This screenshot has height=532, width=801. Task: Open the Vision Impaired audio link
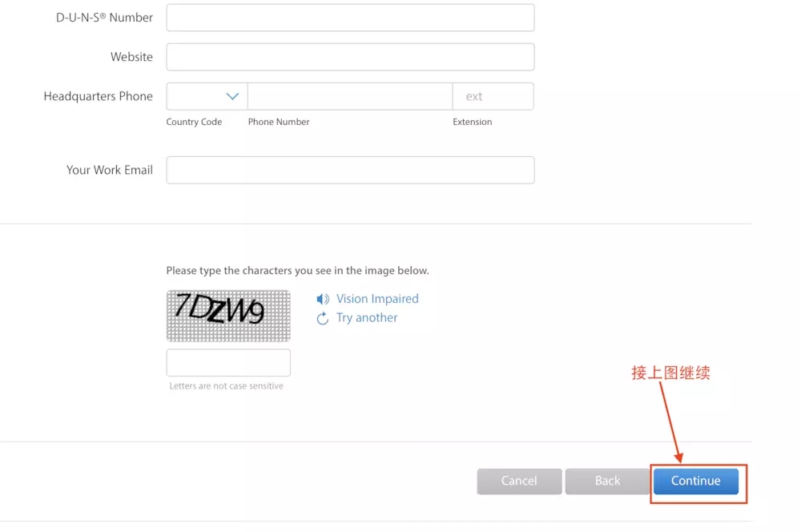377,299
